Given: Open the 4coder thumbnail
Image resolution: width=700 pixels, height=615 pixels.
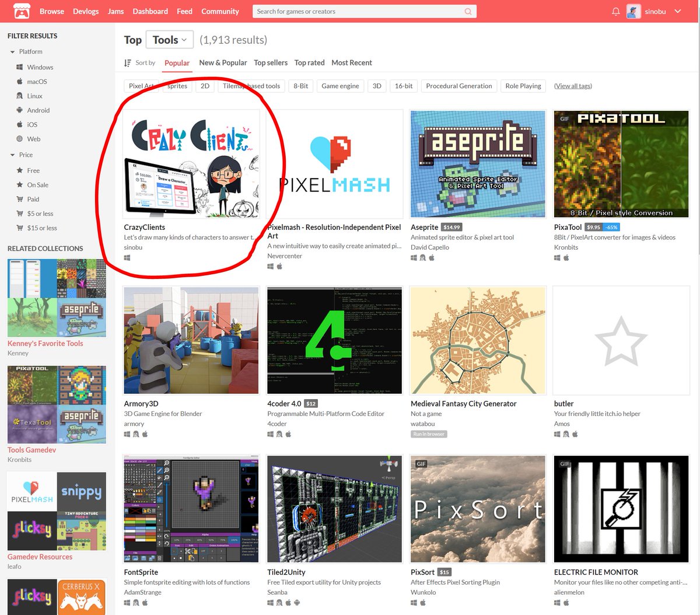Looking at the screenshot, I should pos(334,340).
